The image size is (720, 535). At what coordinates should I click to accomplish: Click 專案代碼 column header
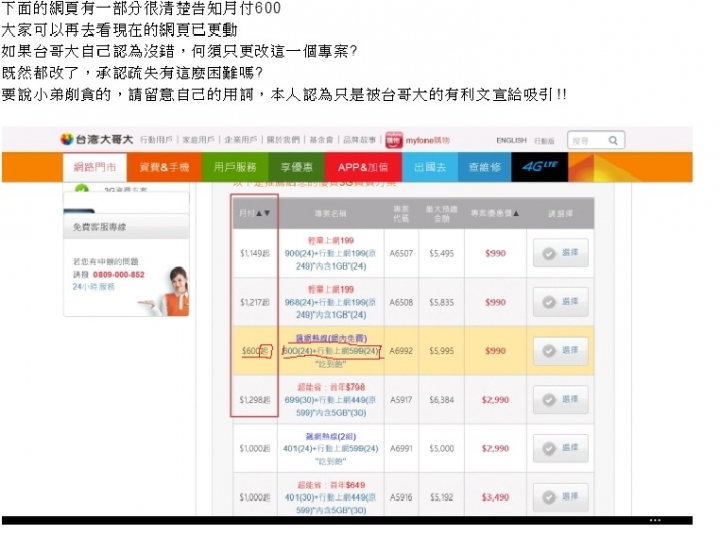coord(401,214)
